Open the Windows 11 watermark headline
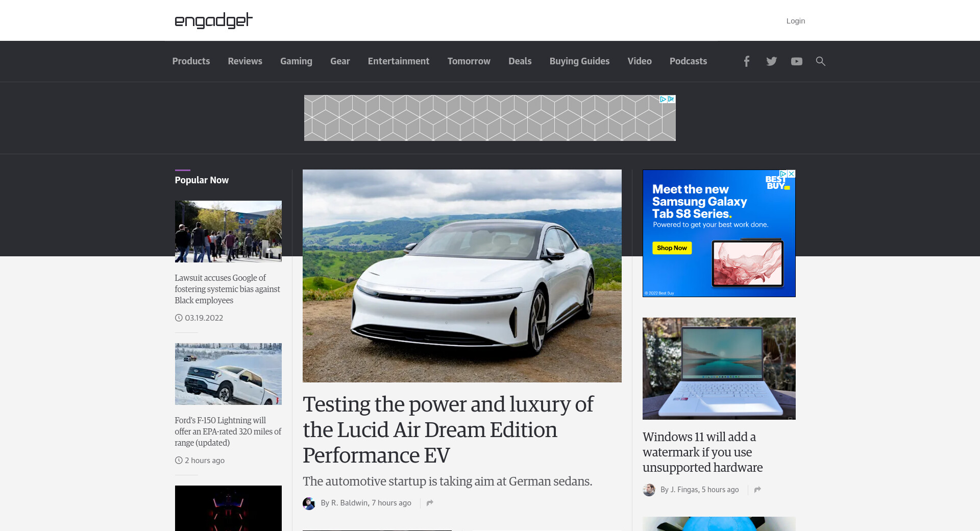Screen dimensions: 980x531 [x=703, y=452]
